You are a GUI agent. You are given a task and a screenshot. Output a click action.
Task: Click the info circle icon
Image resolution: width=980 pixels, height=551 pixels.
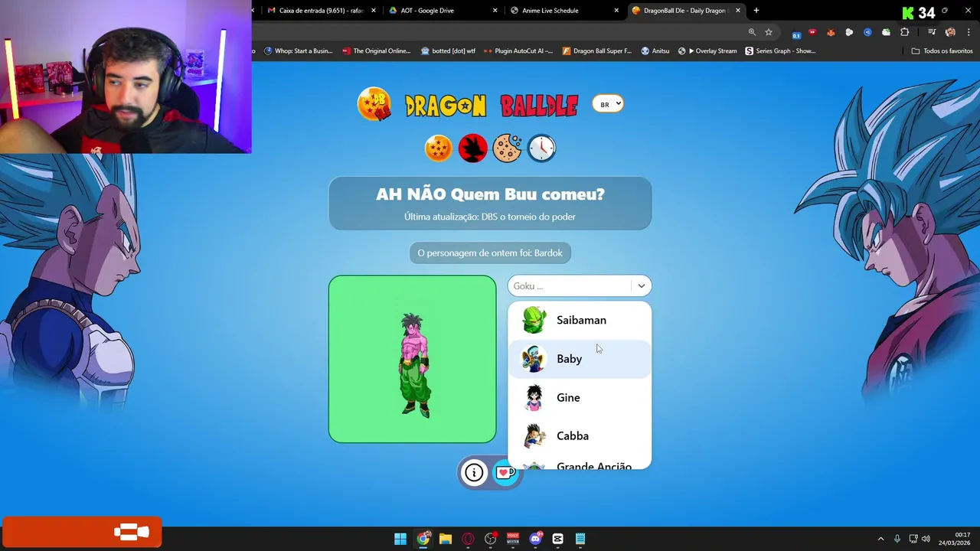click(475, 473)
